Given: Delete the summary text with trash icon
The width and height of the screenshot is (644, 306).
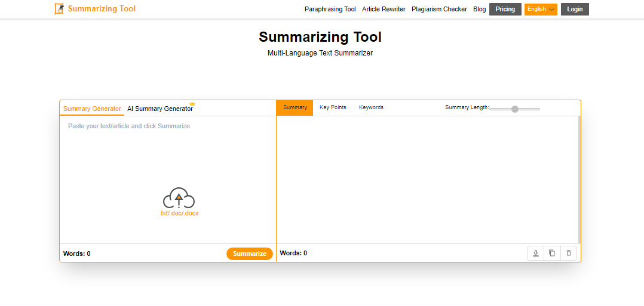Looking at the screenshot, I should coord(568,253).
